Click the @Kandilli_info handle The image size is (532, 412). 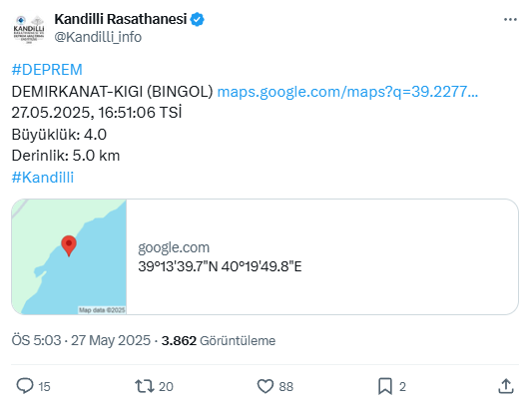(98, 37)
